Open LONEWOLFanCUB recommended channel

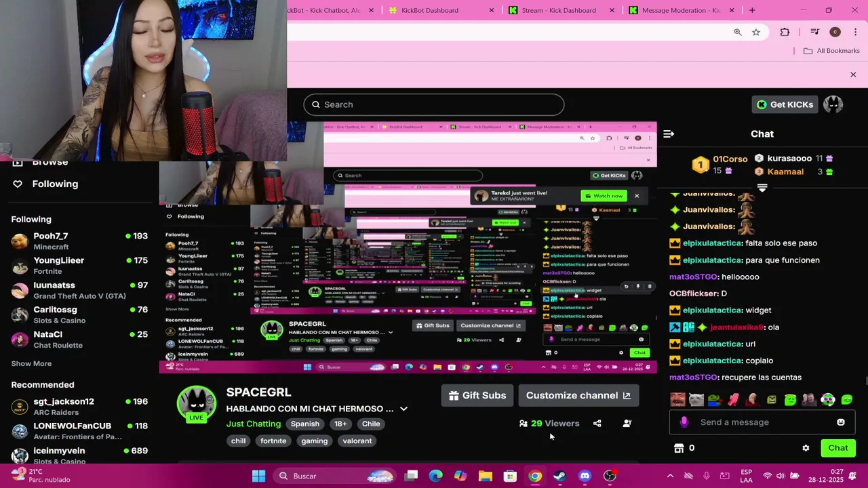point(79,431)
